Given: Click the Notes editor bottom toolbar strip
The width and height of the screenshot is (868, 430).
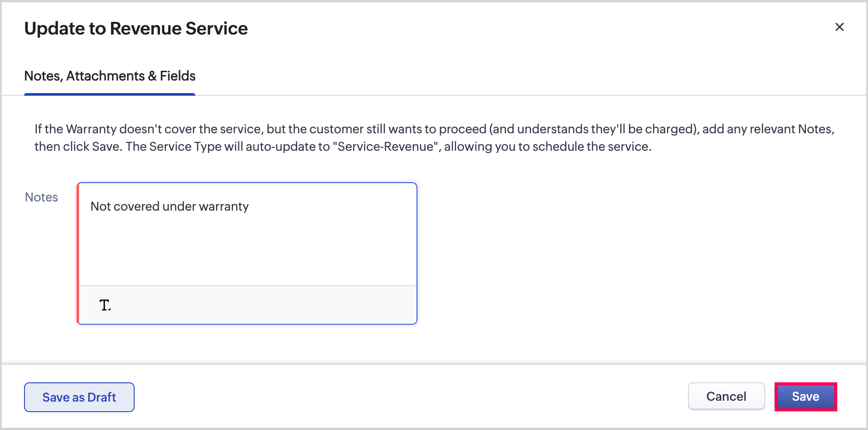Looking at the screenshot, I should pyautogui.click(x=262, y=305).
